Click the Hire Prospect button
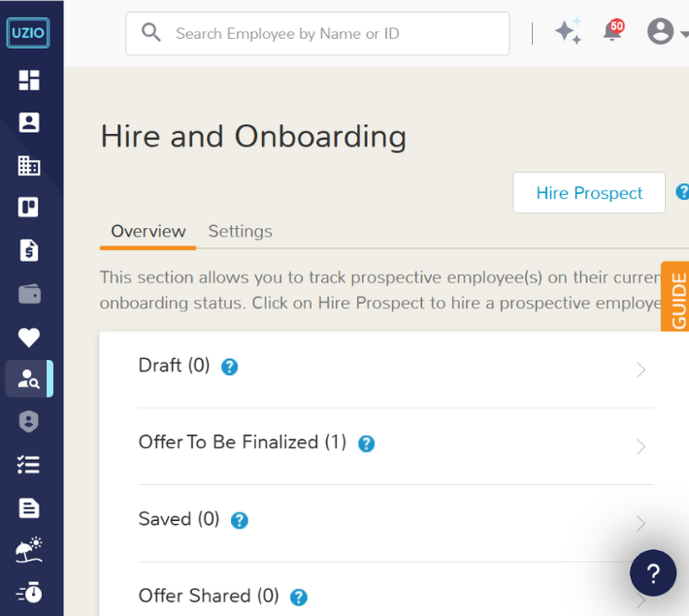 click(x=589, y=193)
